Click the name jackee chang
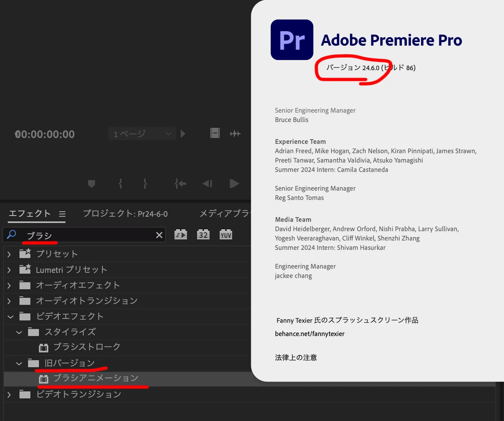The height and width of the screenshot is (421, 504). click(x=293, y=276)
